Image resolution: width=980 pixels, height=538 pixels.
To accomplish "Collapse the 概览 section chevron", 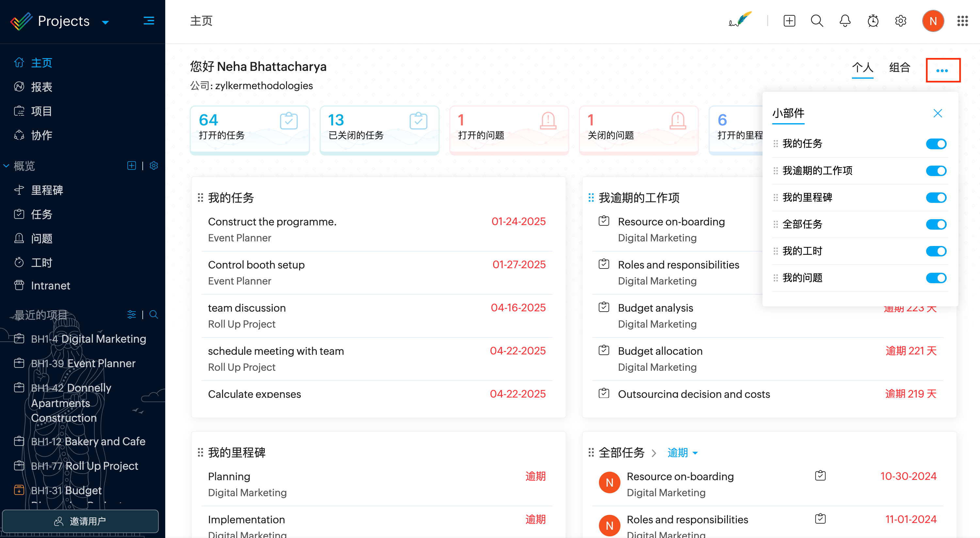I will [x=6, y=166].
